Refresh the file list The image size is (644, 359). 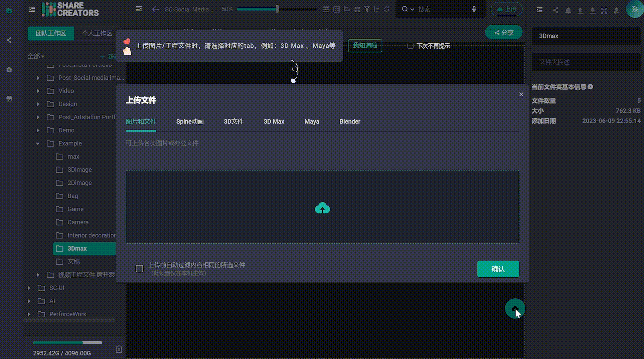(x=386, y=9)
